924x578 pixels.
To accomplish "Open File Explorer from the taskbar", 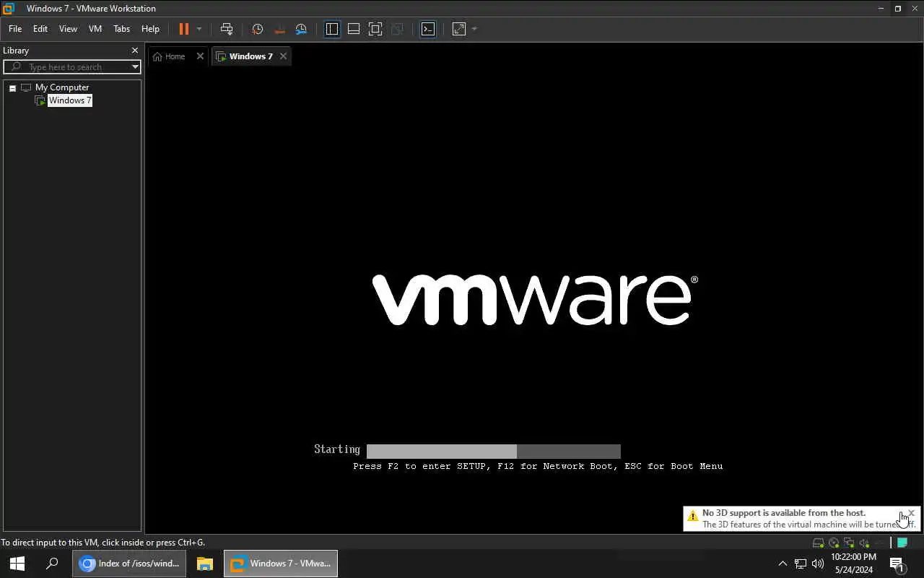I will [205, 564].
